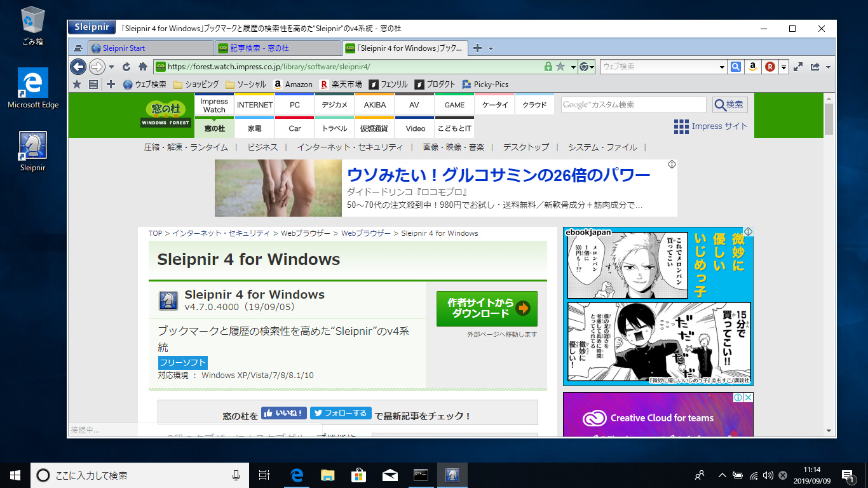The height and width of the screenshot is (488, 868).
Task: Open the Mail app from taskbar
Action: click(390, 475)
